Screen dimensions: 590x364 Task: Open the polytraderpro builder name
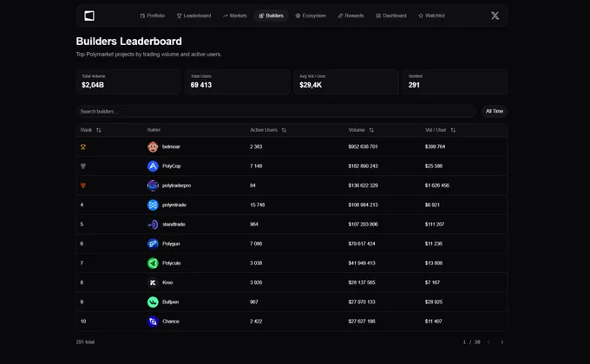coord(176,185)
